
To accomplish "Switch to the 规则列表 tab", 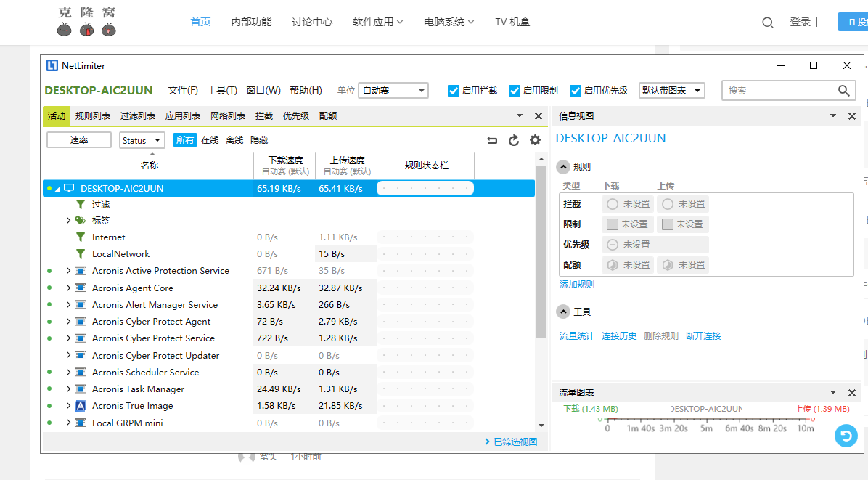I will (x=93, y=116).
